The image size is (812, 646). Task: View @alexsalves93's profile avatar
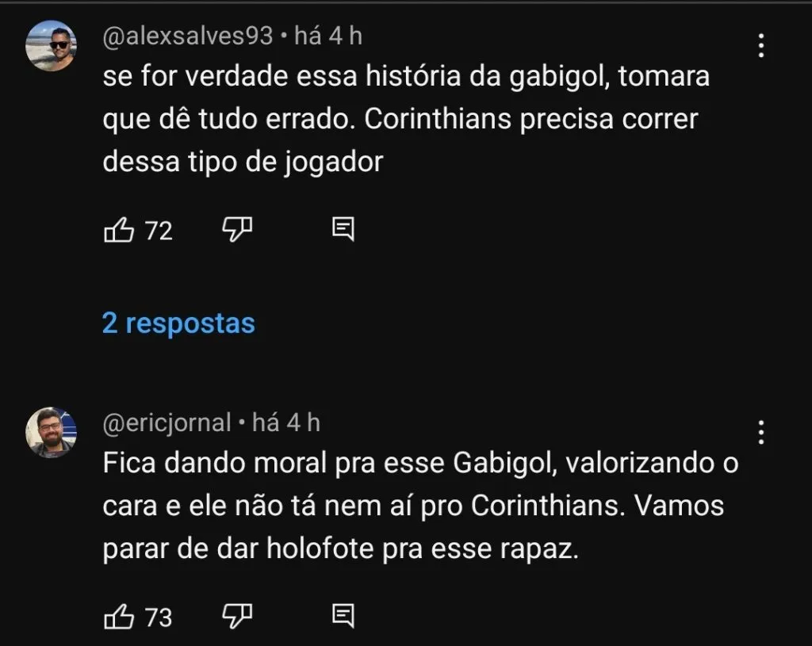(x=51, y=45)
